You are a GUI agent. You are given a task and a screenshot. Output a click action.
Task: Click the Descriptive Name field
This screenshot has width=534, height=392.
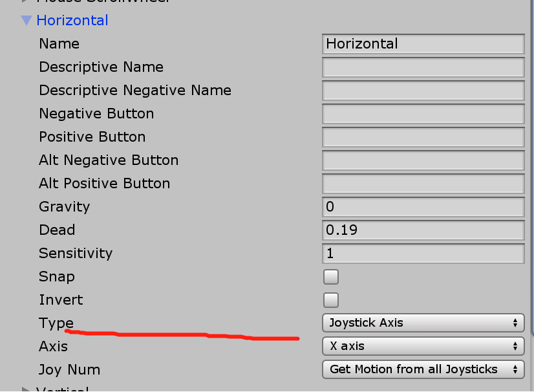[423, 67]
